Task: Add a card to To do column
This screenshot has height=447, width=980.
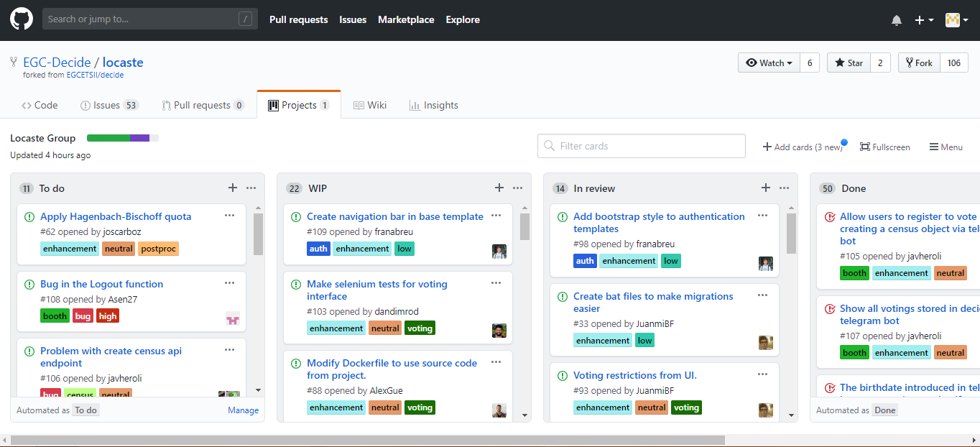Action: [x=232, y=188]
